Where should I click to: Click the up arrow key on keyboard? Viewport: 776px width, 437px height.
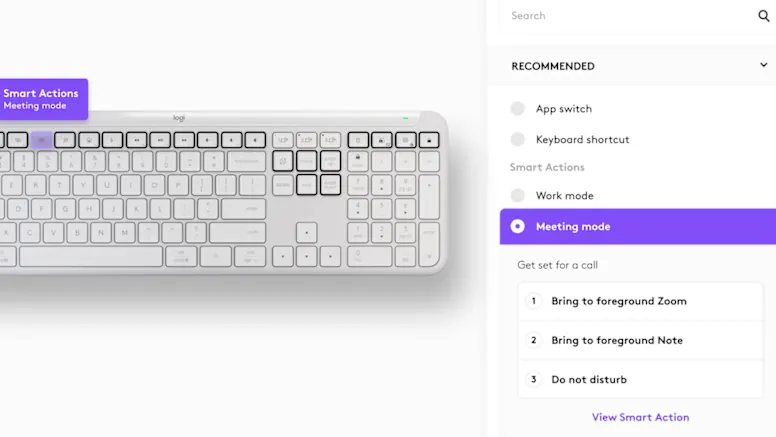pos(307,230)
